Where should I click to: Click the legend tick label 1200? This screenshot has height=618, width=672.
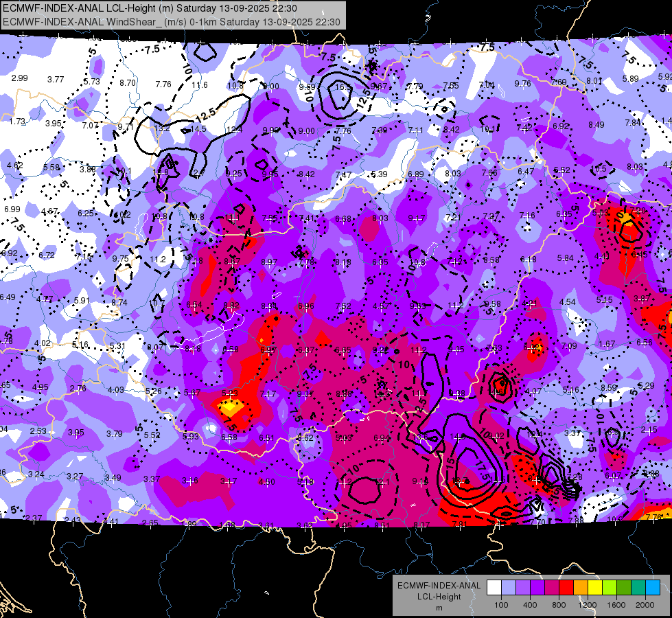click(x=588, y=605)
